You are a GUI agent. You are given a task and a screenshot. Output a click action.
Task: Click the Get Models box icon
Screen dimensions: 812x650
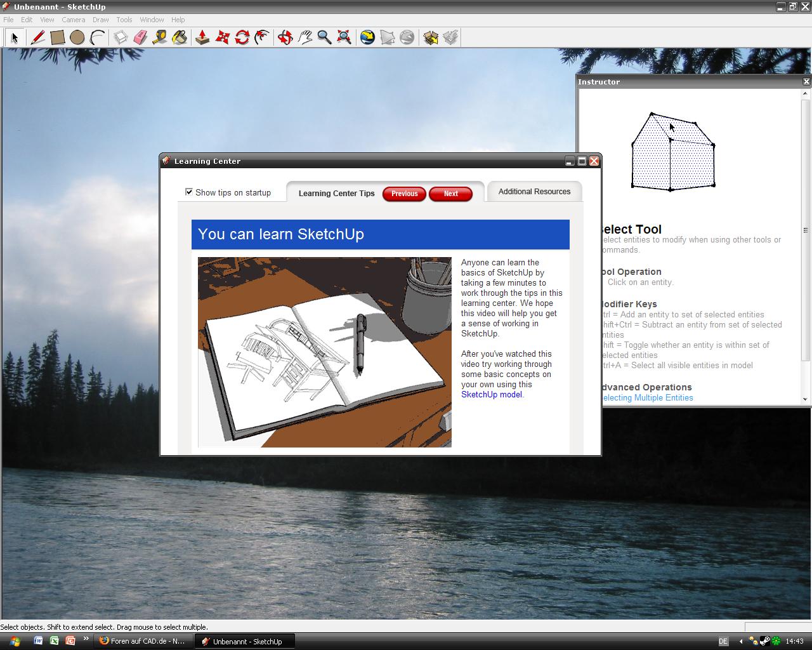[x=431, y=38]
